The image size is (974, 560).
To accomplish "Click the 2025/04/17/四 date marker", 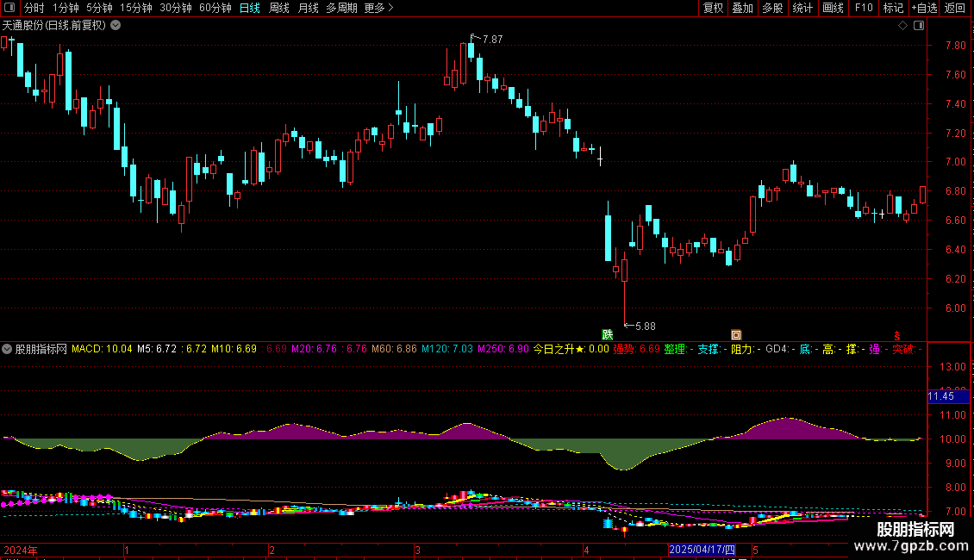I will pos(702,550).
